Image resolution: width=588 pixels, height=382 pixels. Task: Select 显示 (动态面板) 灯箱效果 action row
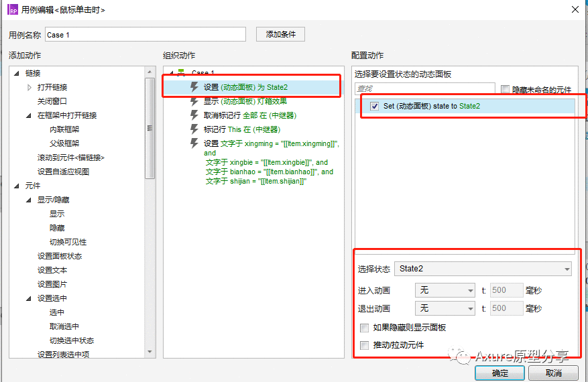tap(245, 101)
